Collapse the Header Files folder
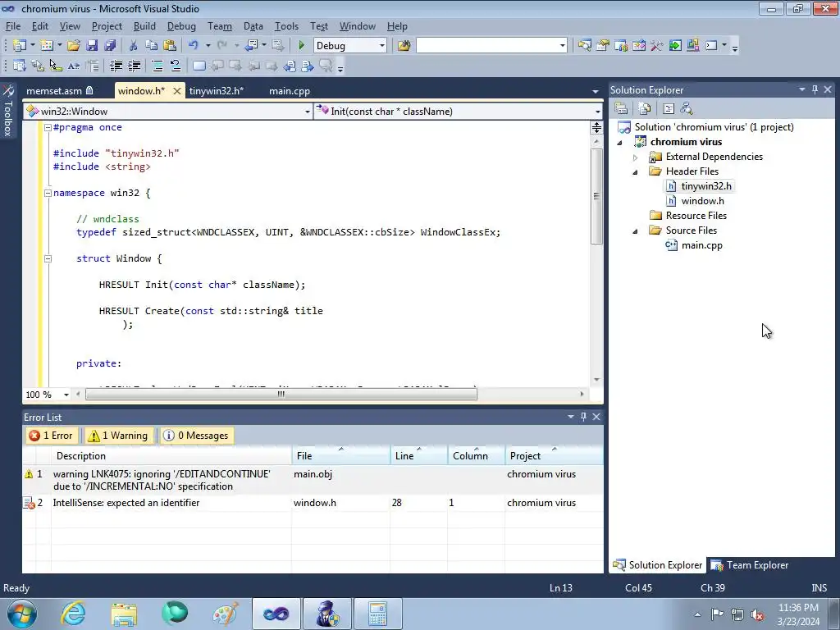This screenshot has width=840, height=630. [x=636, y=172]
